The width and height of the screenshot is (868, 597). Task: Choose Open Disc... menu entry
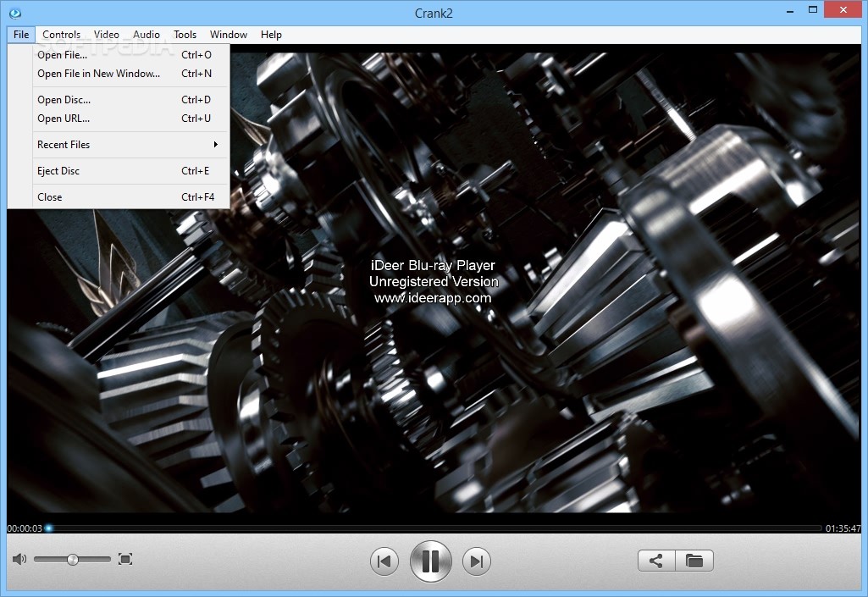130,100
